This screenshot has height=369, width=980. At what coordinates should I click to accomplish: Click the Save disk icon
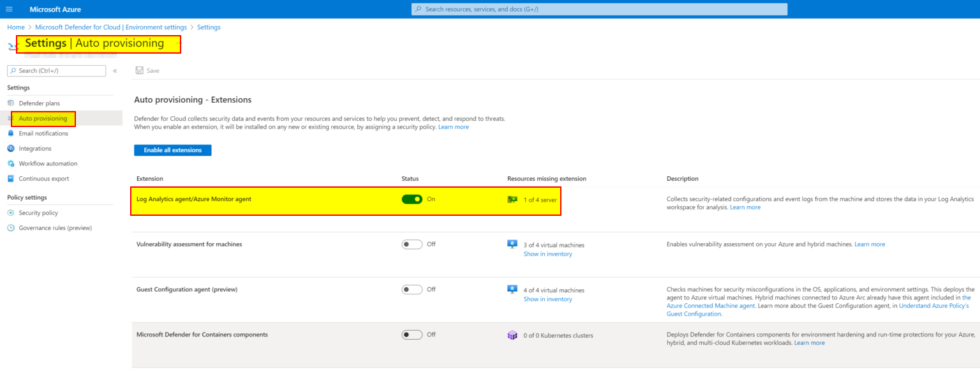tap(139, 70)
